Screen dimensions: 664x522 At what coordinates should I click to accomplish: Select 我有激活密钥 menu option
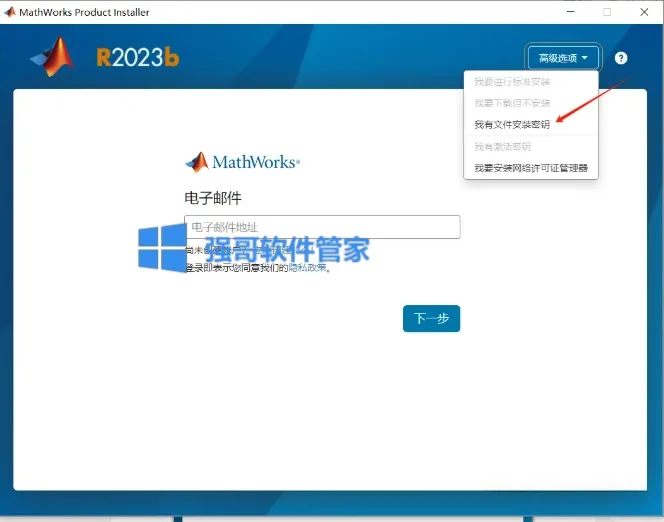502,146
